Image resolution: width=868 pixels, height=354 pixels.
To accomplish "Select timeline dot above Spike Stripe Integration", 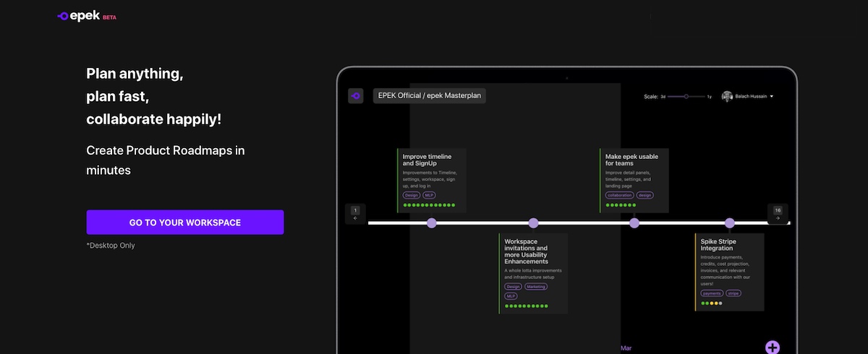I will point(730,223).
